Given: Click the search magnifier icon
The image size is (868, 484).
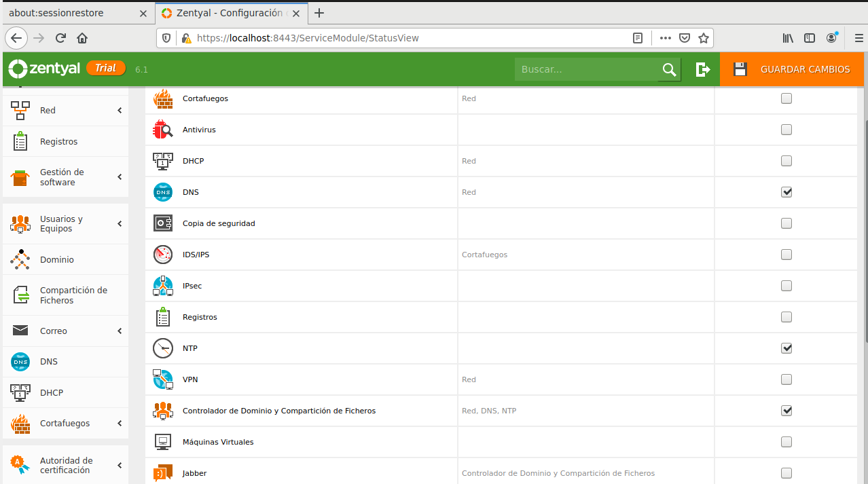Looking at the screenshot, I should point(669,69).
